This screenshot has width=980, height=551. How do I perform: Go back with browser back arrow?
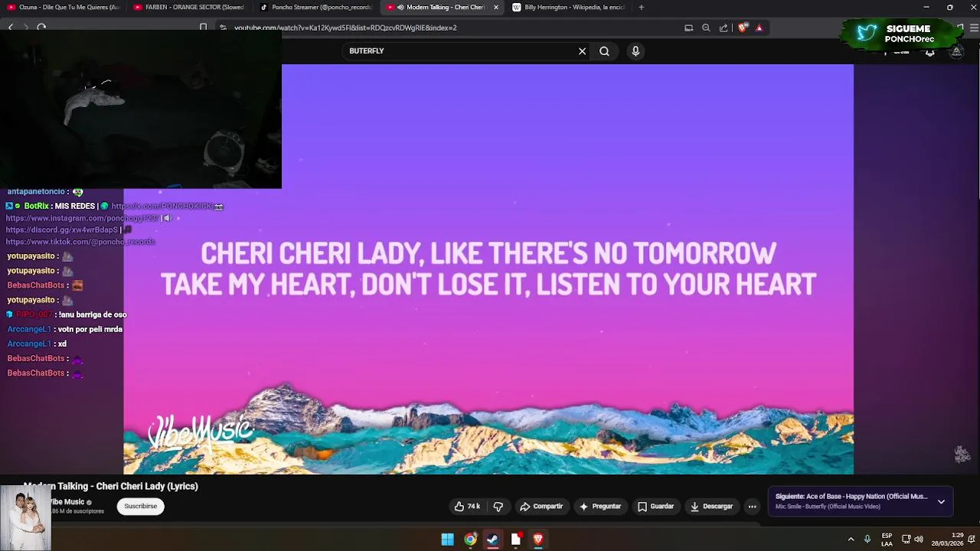[x=11, y=27]
